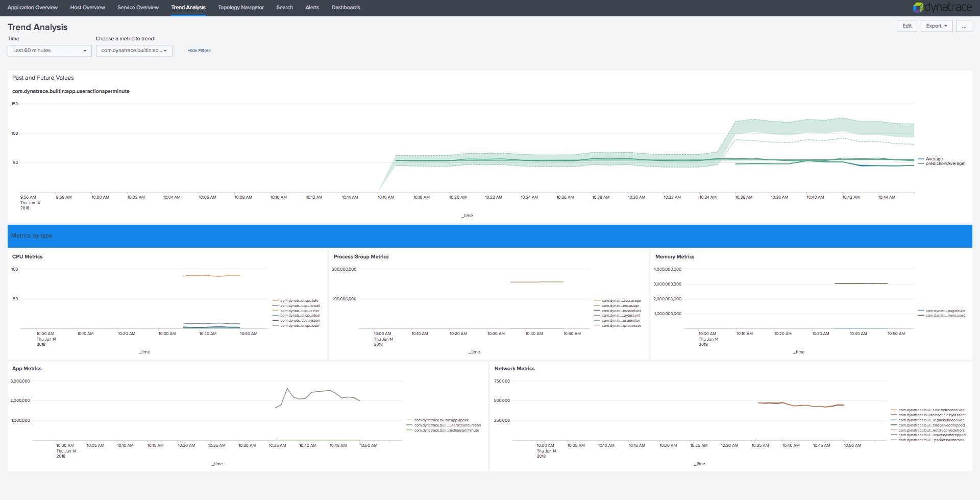Click the useractionsperminute chart subtitle
Screen dimensions: 980x500
click(71, 91)
